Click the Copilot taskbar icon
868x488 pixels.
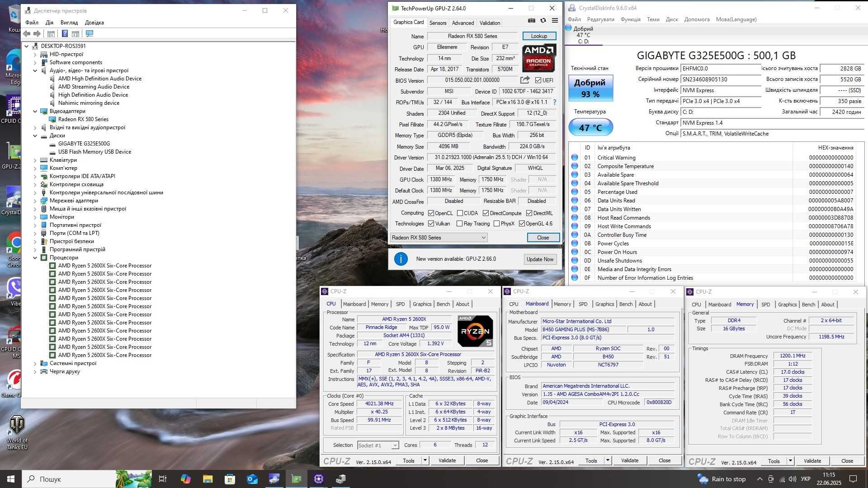pos(185,479)
